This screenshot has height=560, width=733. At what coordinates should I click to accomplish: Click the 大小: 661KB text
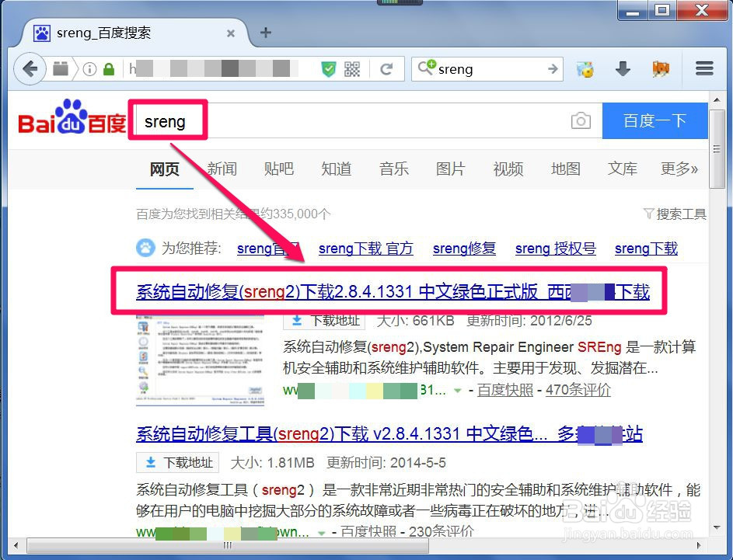(x=415, y=321)
